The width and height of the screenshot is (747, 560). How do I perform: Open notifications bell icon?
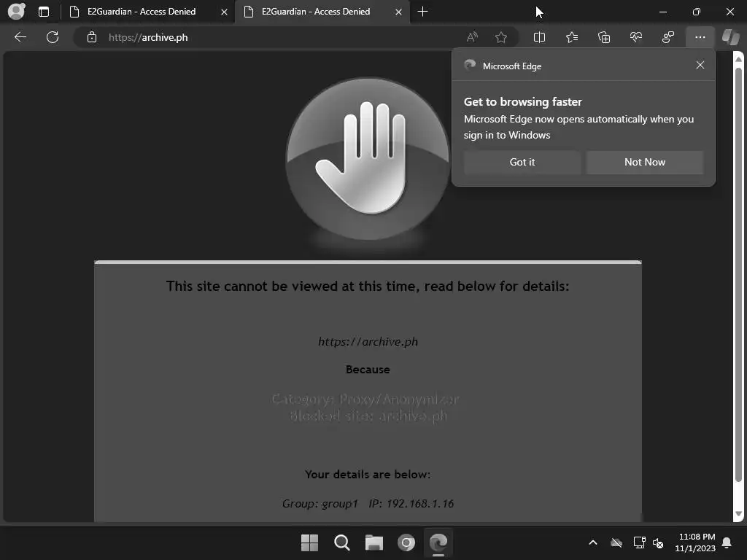(x=727, y=542)
